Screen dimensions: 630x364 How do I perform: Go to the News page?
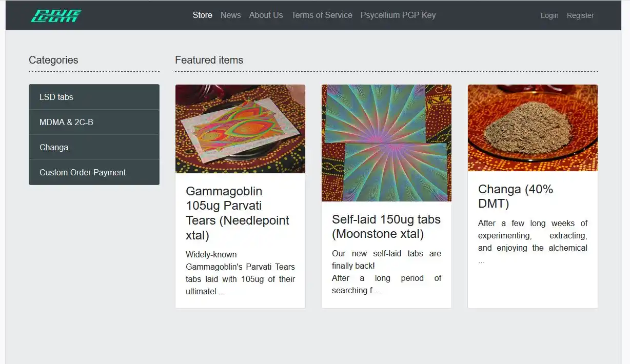coord(230,15)
